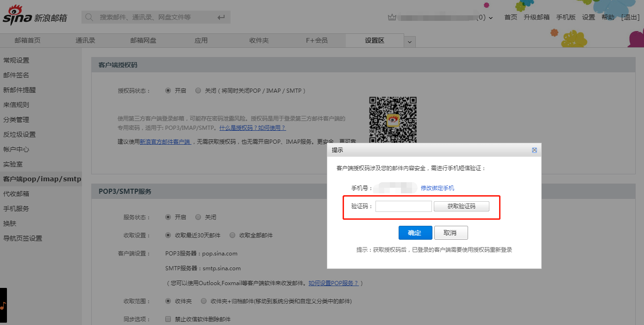
Task: Confirm with the 确定 button
Action: (415, 233)
